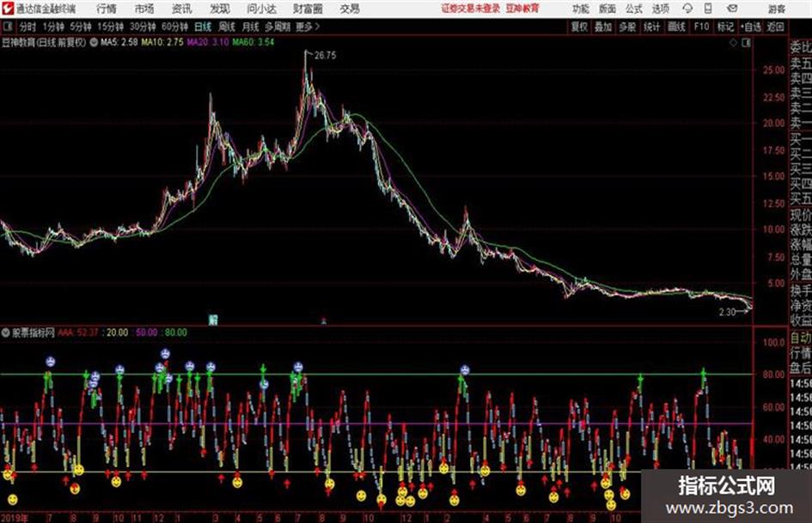The image size is (812, 523).
Task: Expand the round arrow beside 豆神教育(日线 前复权)
Action: [94, 42]
